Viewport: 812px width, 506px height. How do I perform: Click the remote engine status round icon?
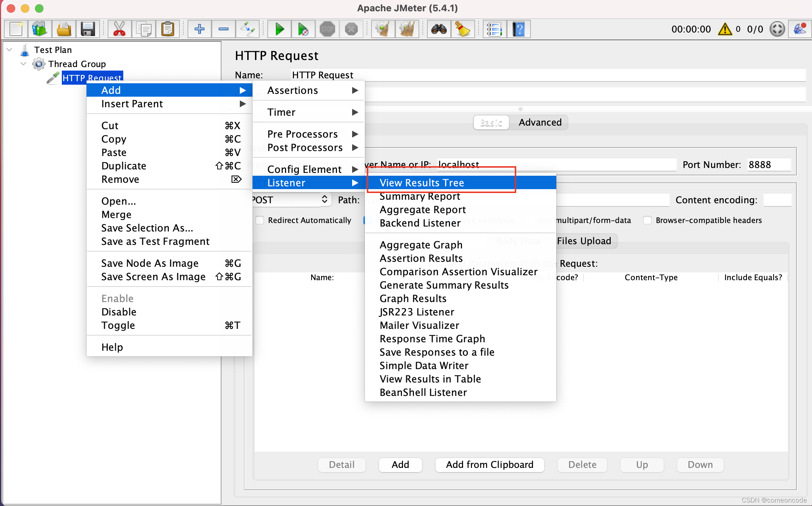point(777,29)
